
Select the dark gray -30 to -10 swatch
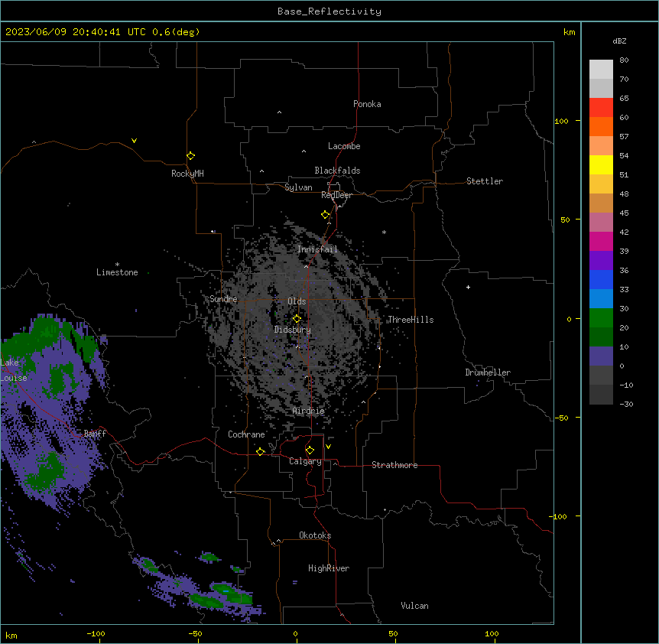coord(601,395)
